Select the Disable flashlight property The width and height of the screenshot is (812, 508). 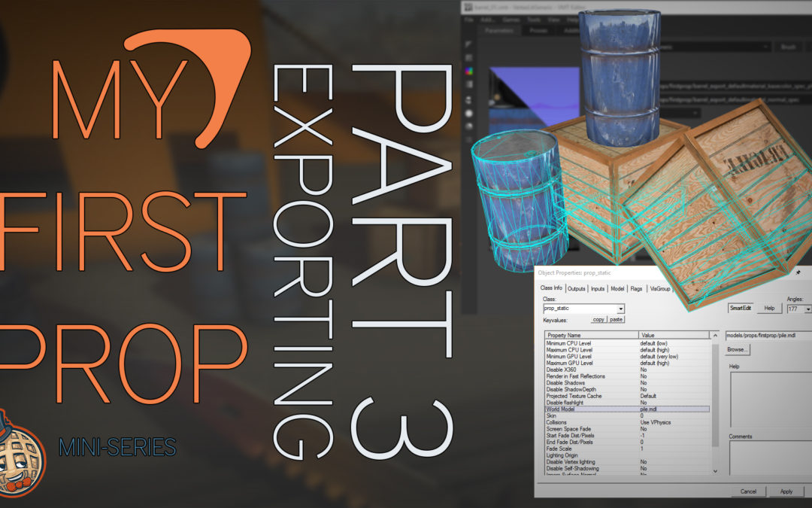pyautogui.click(x=627, y=402)
